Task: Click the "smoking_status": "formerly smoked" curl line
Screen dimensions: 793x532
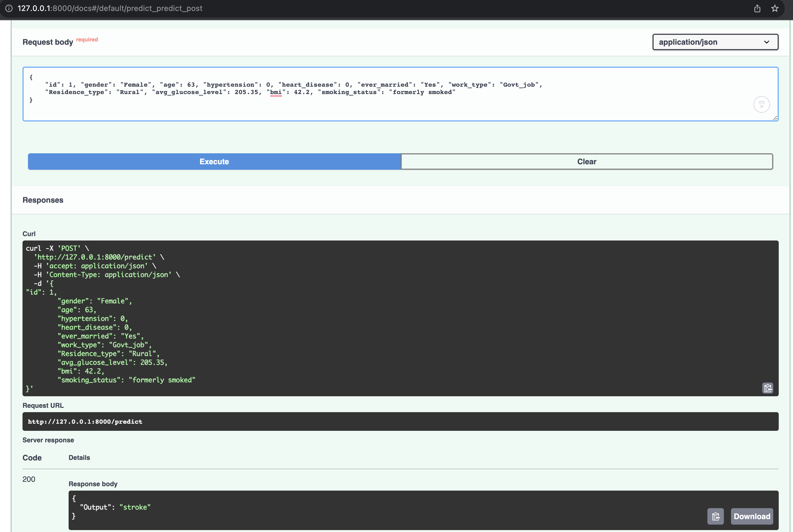Action: pos(126,380)
